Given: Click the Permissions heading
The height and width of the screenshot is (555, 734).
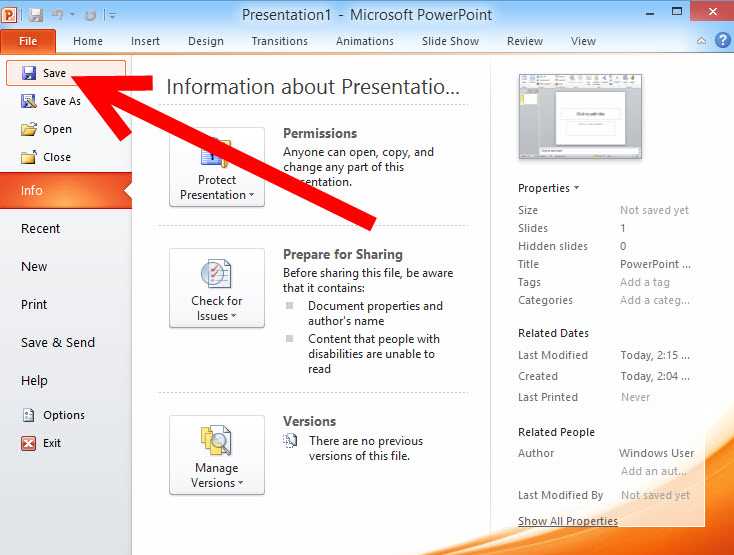Looking at the screenshot, I should coord(320,133).
